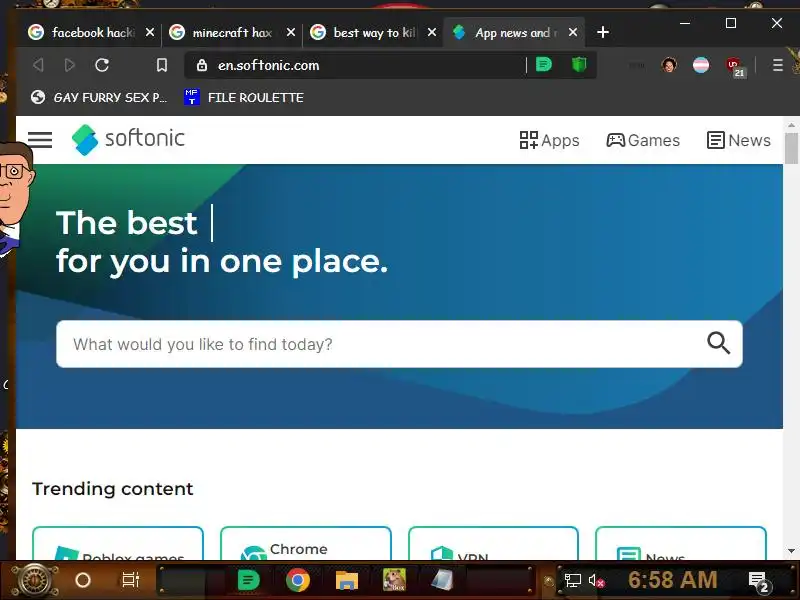Open the News trending card

tap(681, 544)
